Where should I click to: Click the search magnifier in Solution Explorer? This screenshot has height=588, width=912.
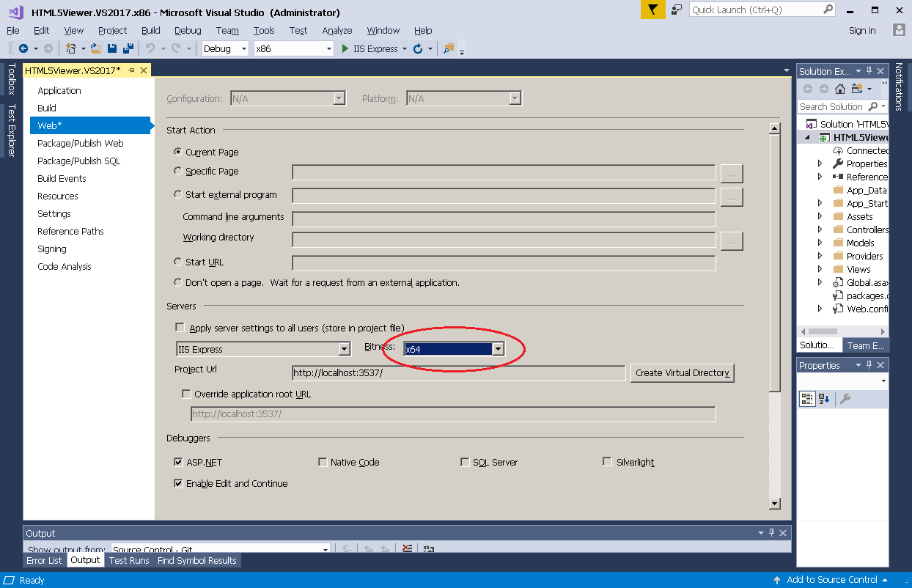tap(872, 106)
